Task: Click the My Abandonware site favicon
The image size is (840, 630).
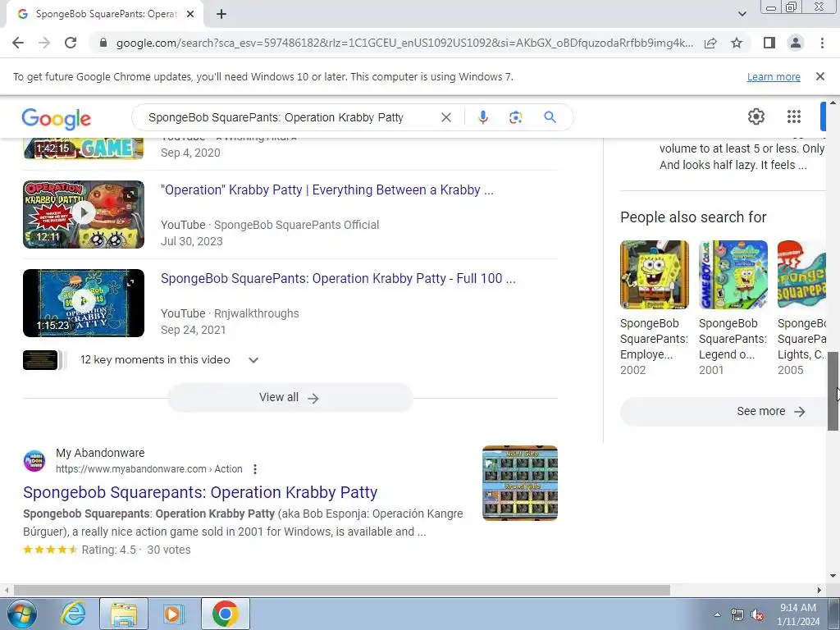Action: [34, 461]
